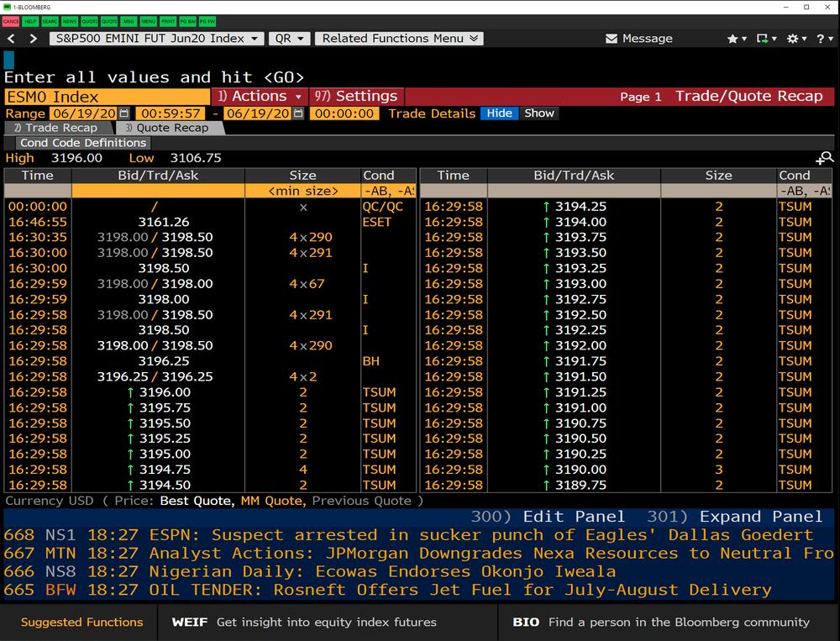
Task: Open Cond Code Definitions
Action: [83, 143]
